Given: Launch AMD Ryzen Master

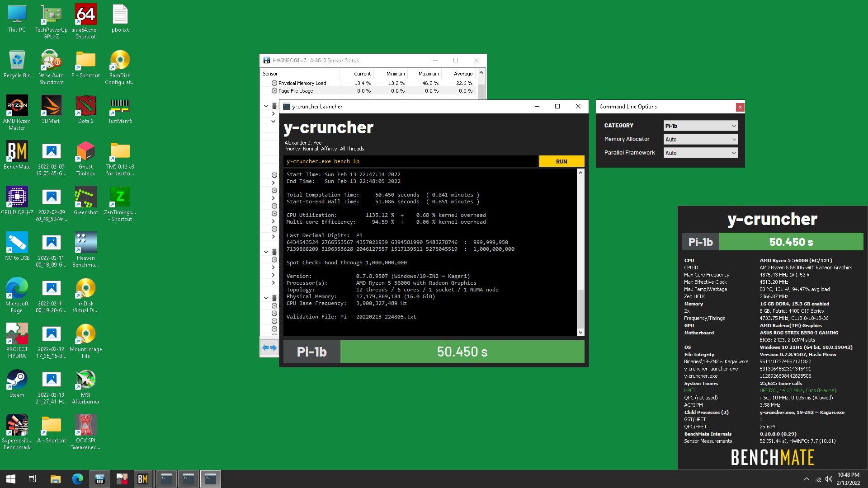Looking at the screenshot, I should (17, 113).
